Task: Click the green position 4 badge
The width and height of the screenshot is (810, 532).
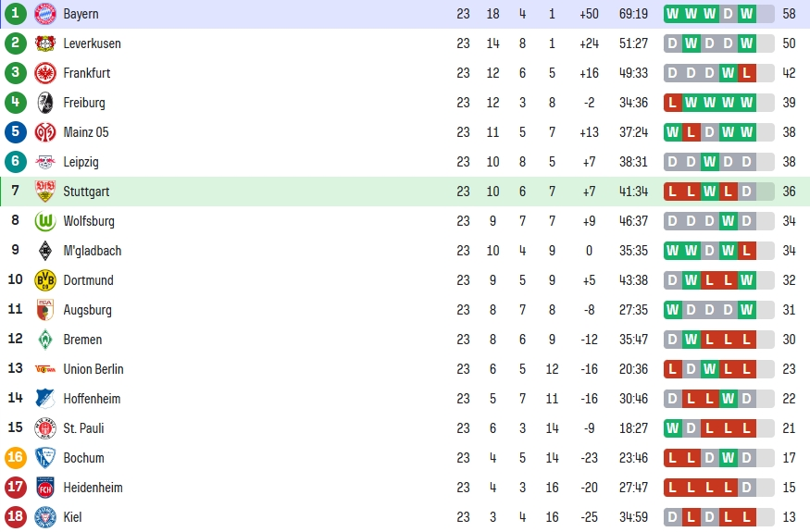Action: pos(16,103)
